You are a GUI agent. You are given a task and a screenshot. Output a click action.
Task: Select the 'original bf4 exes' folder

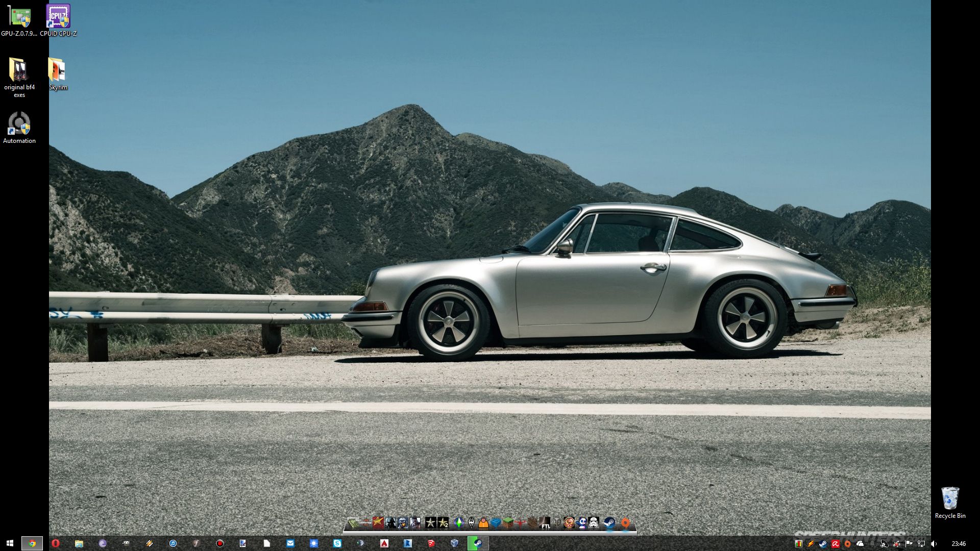19,78
